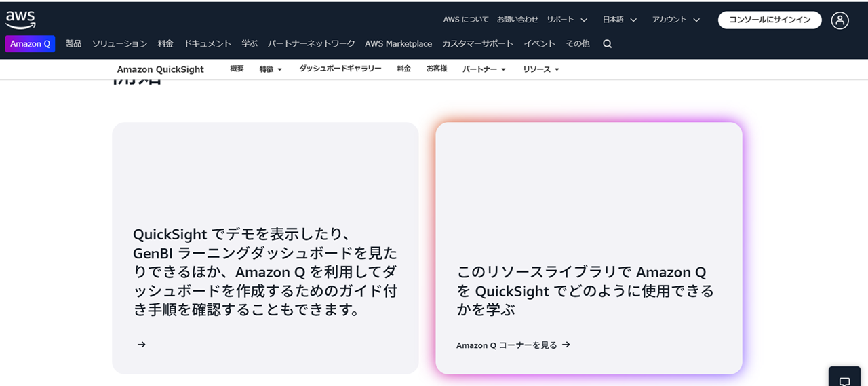Click the QuickSight でデモを表示 card text

coord(265,272)
